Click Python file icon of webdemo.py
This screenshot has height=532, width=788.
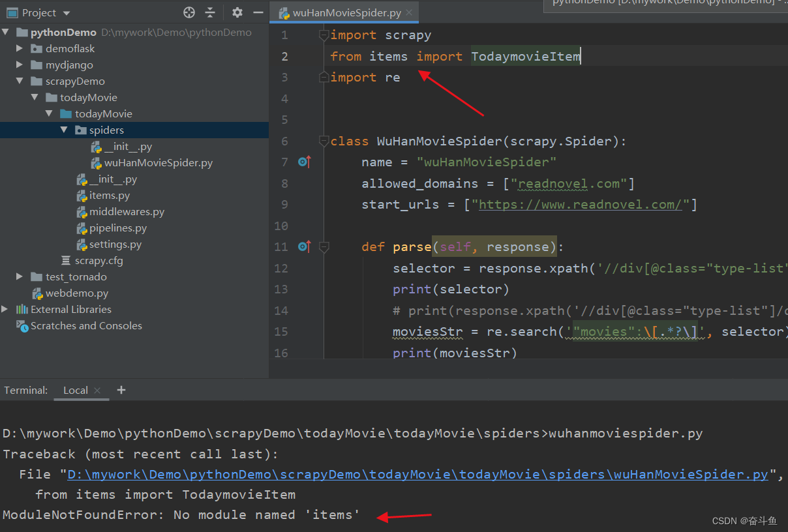click(38, 293)
